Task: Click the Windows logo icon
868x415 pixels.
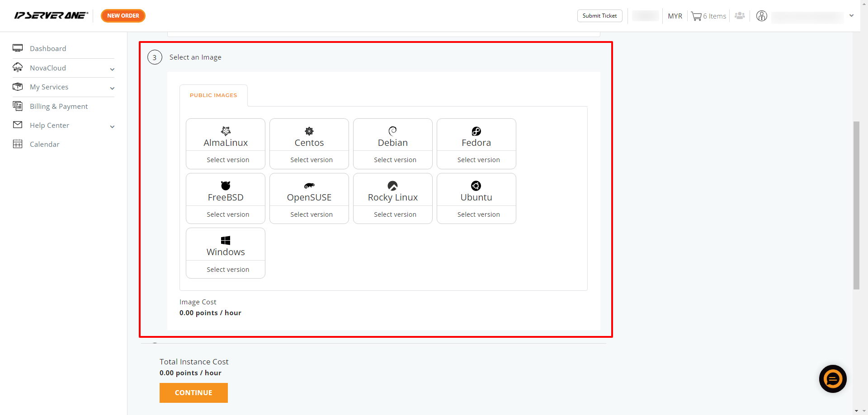Action: point(226,240)
